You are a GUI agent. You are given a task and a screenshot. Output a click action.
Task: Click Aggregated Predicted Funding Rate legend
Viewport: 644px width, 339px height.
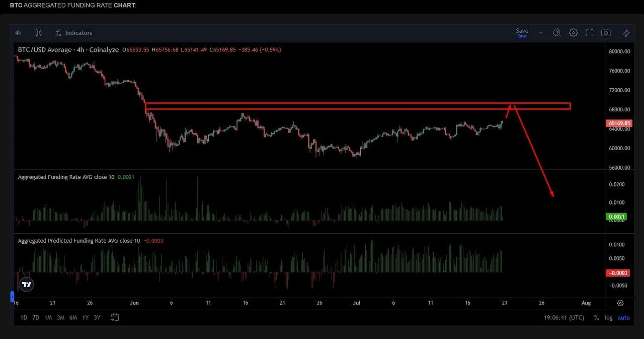79,241
